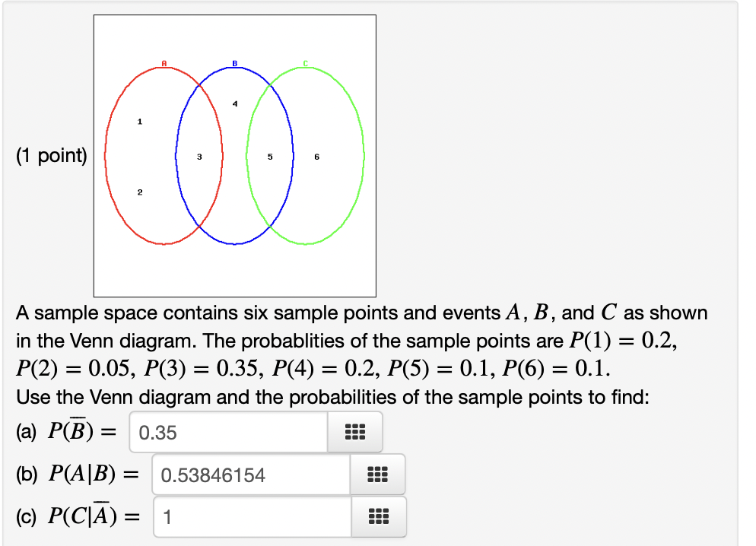Click the red A label above the ellipse
756x546 pixels.
tap(164, 63)
